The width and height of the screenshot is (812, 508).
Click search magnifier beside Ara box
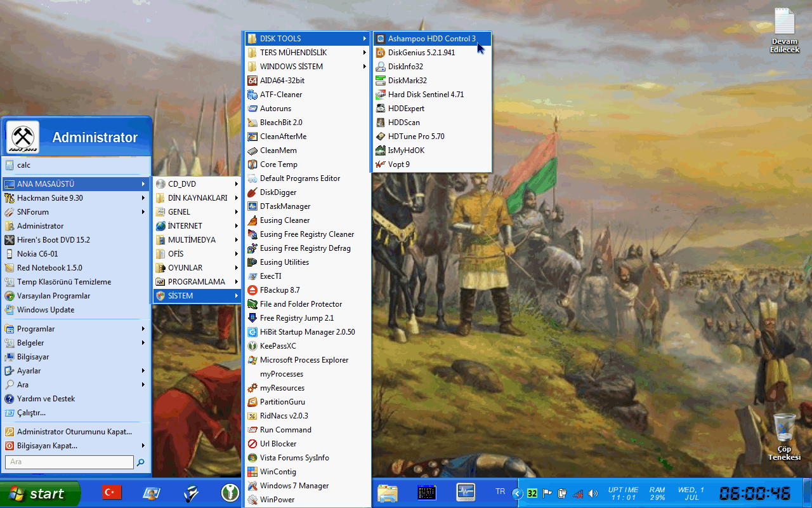coord(141,462)
